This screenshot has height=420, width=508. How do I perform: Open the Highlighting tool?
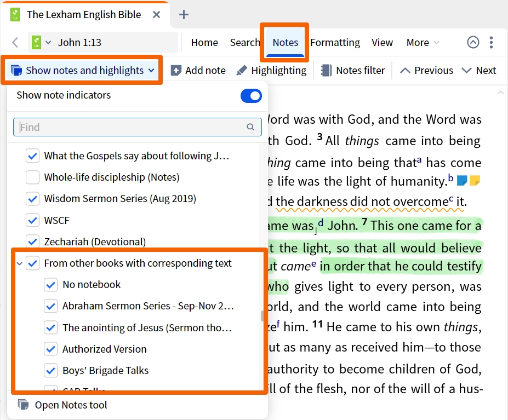click(271, 70)
